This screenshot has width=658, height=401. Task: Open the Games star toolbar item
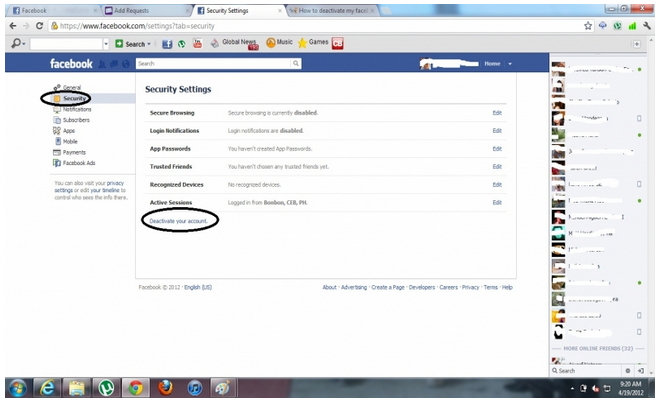point(313,42)
